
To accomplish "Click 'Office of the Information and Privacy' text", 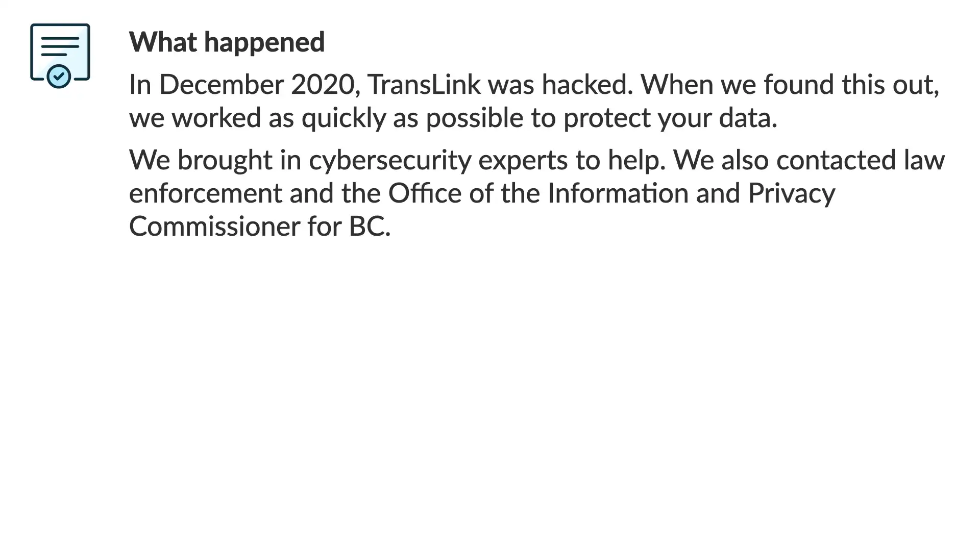I will 611,193.
